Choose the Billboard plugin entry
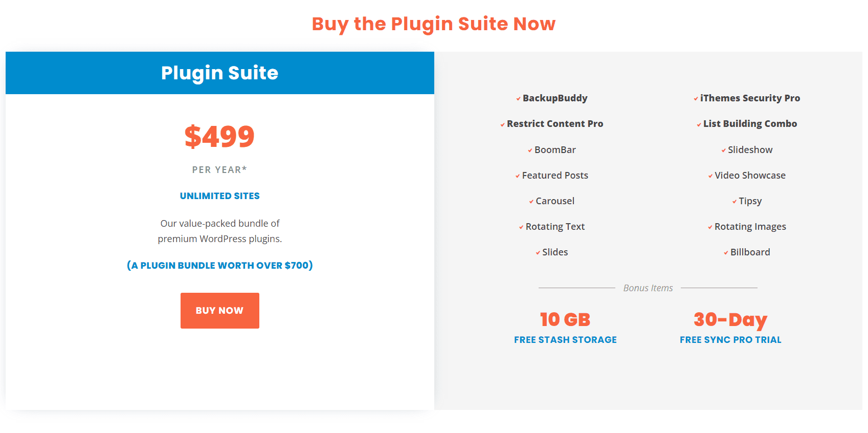868x433 pixels. pyautogui.click(x=750, y=252)
